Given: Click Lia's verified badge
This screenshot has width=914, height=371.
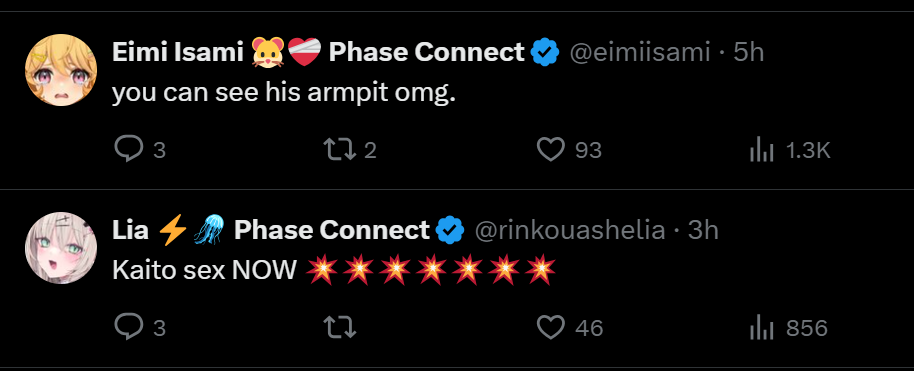Looking at the screenshot, I should point(450,230).
